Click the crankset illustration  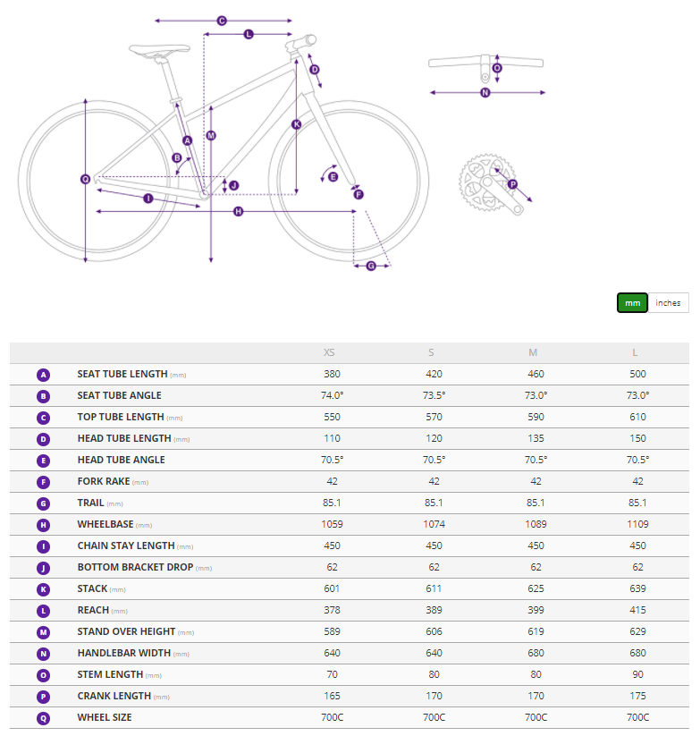pos(487,185)
